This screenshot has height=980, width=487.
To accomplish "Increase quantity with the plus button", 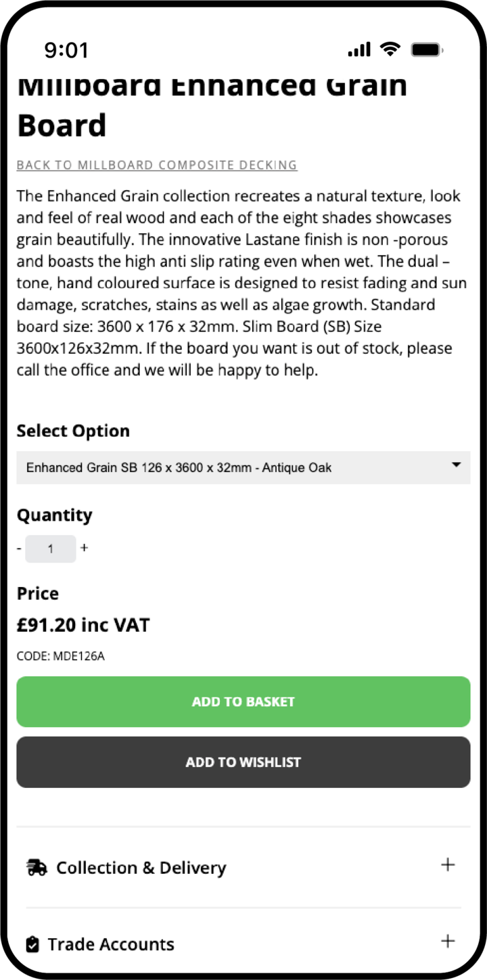I will [x=84, y=548].
